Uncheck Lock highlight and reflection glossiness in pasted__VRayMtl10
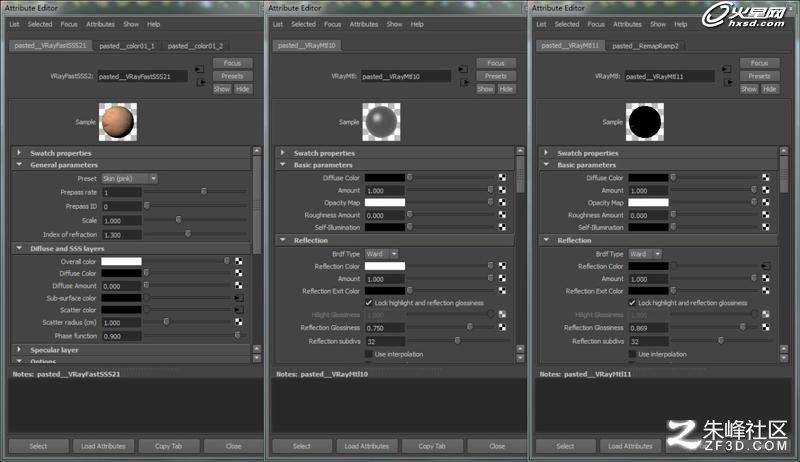 pyautogui.click(x=369, y=303)
